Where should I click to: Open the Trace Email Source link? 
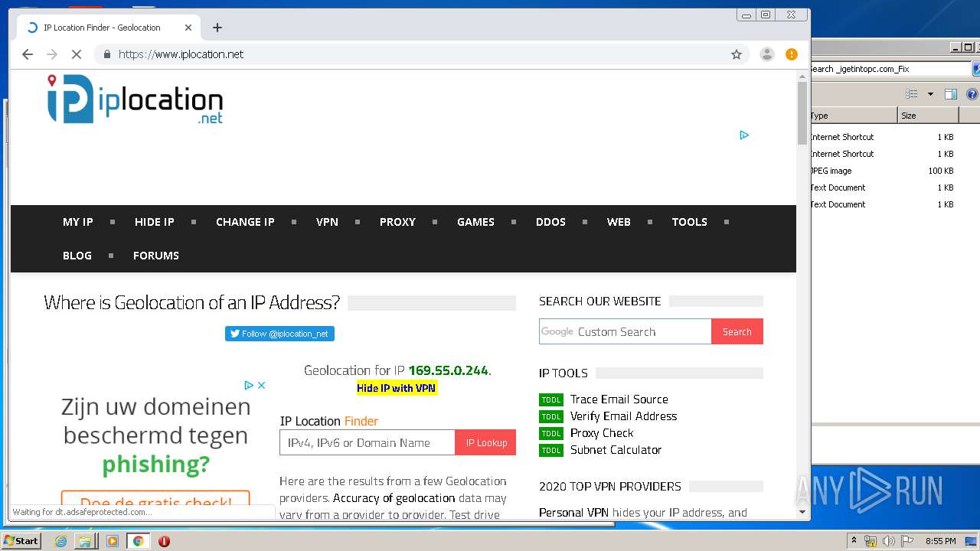(619, 399)
